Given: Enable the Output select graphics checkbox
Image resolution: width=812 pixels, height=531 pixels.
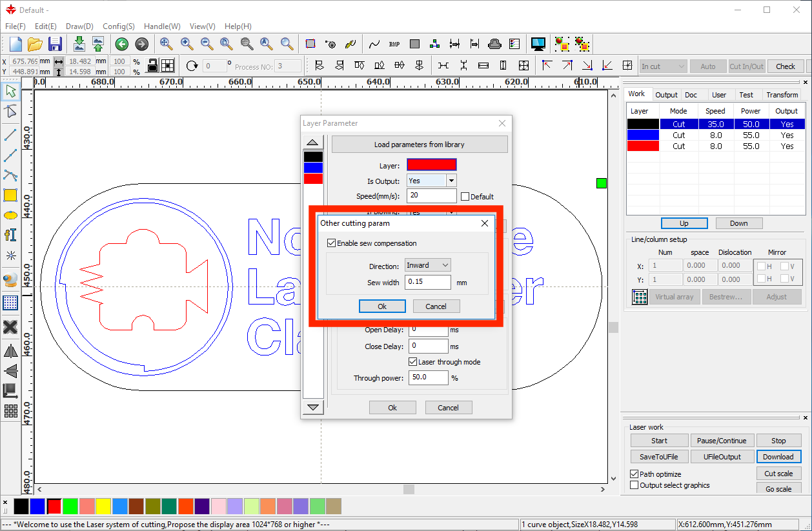Looking at the screenshot, I should (x=634, y=485).
